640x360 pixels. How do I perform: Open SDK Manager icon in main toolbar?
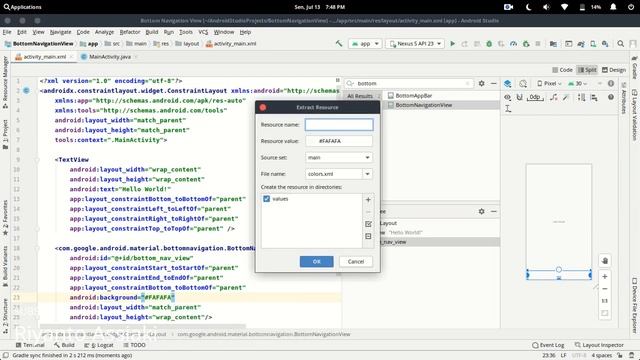pyautogui.click(x=605, y=44)
